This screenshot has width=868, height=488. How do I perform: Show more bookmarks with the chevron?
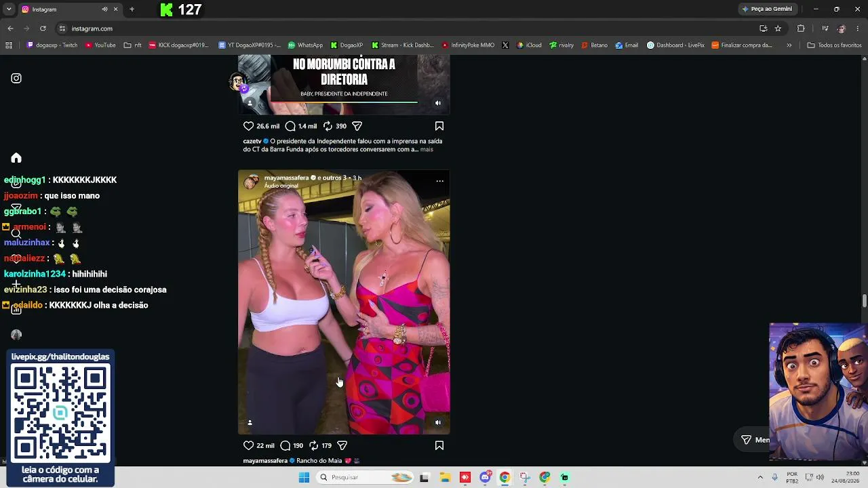pyautogui.click(x=789, y=45)
